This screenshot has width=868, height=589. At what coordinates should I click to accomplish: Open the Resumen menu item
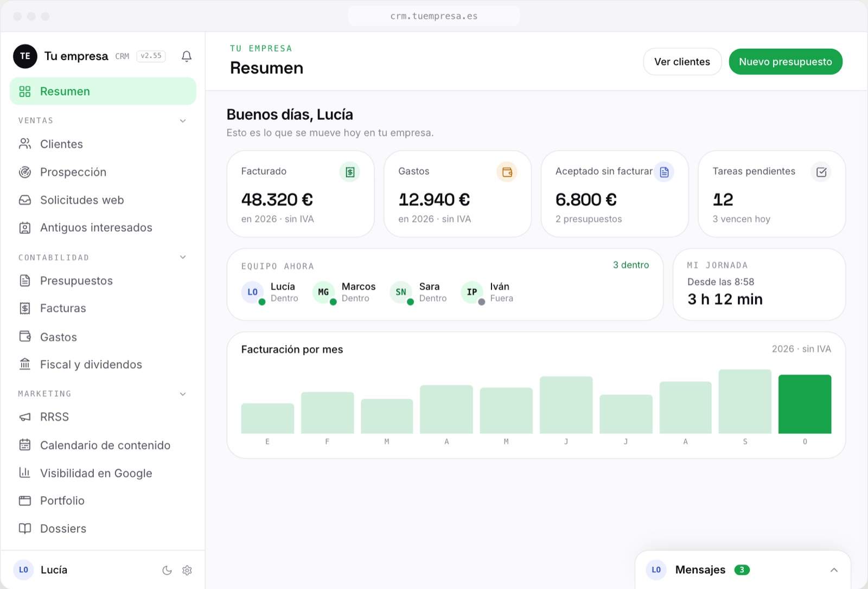(103, 91)
